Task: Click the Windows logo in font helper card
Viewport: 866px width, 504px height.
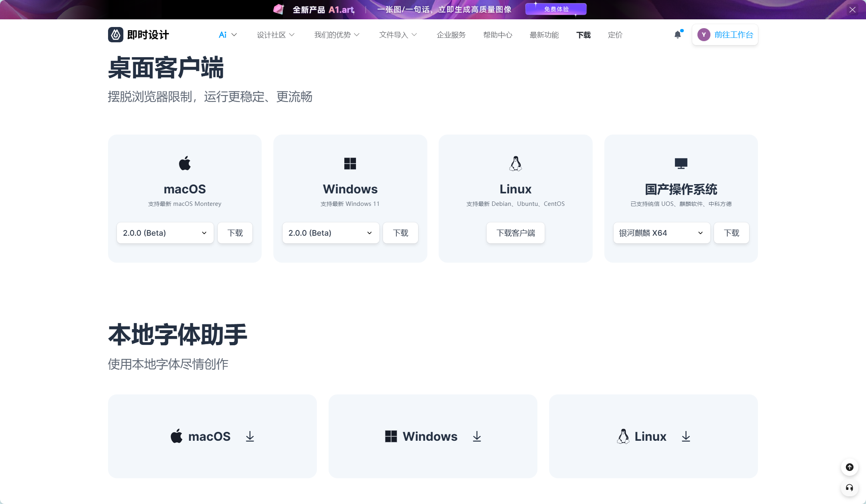Action: [391, 436]
